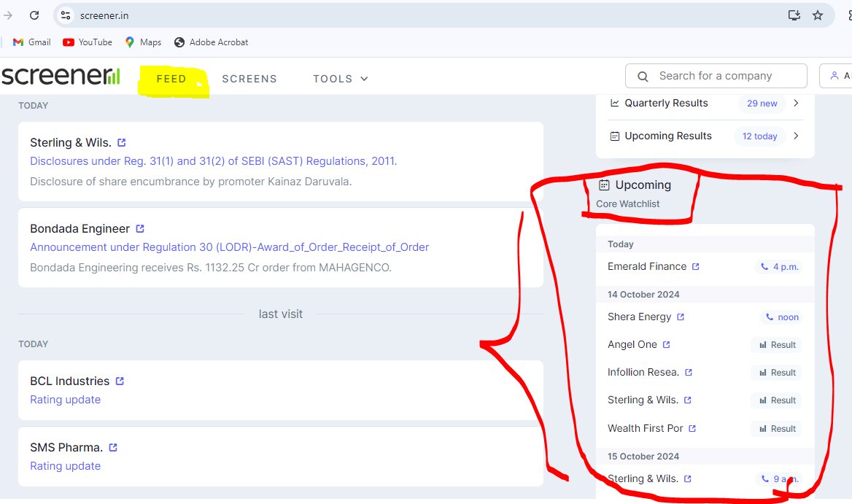
Task: Open external link icon beside Angel One
Action: [x=666, y=344]
